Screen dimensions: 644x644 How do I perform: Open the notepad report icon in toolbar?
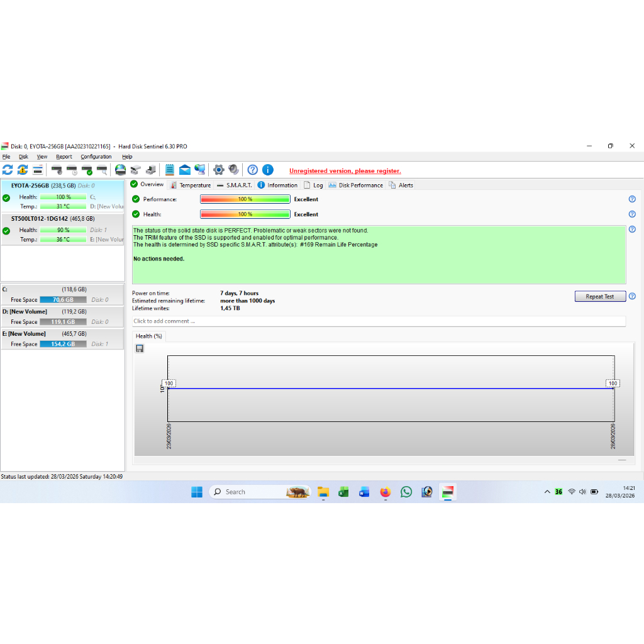coord(170,170)
